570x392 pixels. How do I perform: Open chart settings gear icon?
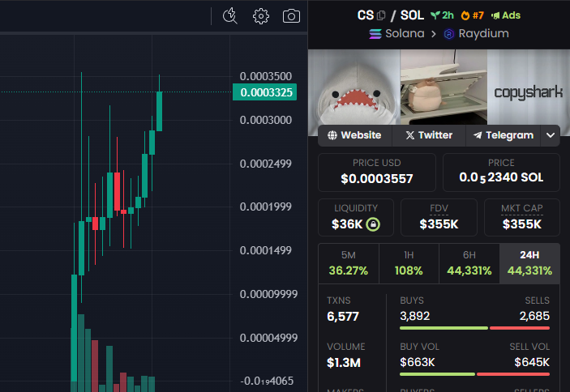coord(260,16)
